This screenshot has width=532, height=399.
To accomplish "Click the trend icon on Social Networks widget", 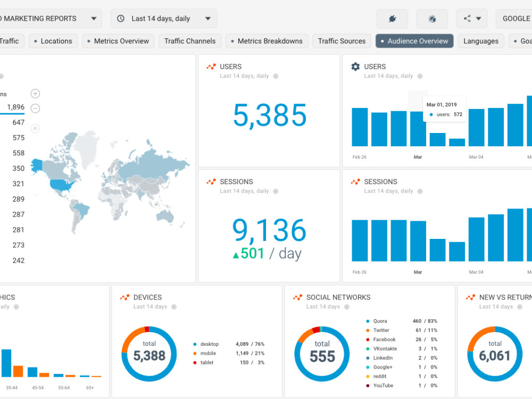I will pyautogui.click(x=297, y=297).
